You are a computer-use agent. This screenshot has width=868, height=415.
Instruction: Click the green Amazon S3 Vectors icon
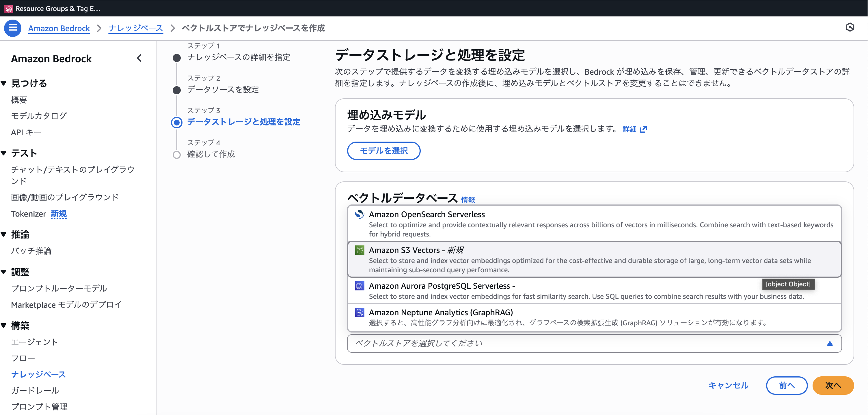pyautogui.click(x=360, y=250)
